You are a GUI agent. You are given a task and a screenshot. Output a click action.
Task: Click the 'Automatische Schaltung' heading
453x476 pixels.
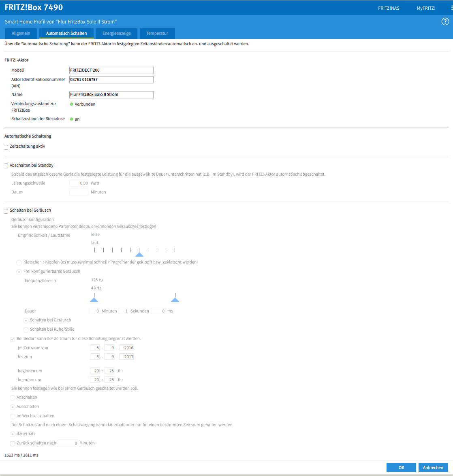pyautogui.click(x=28, y=136)
